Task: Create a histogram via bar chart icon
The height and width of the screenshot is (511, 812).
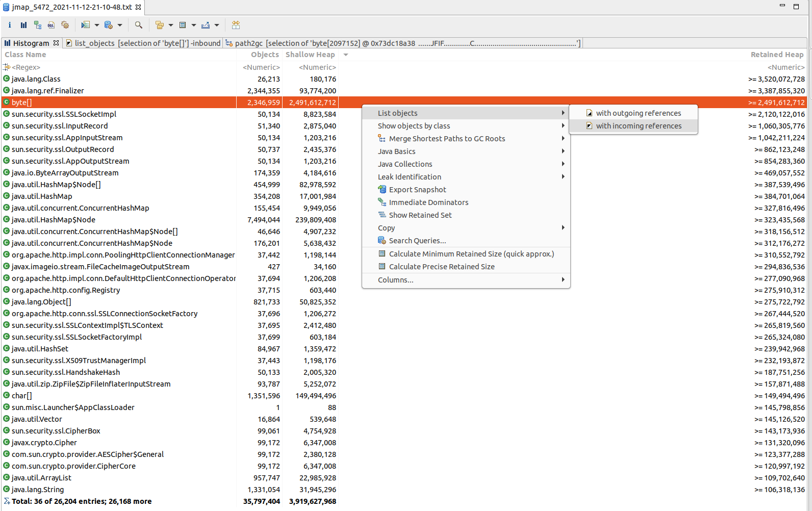Action: (23, 25)
